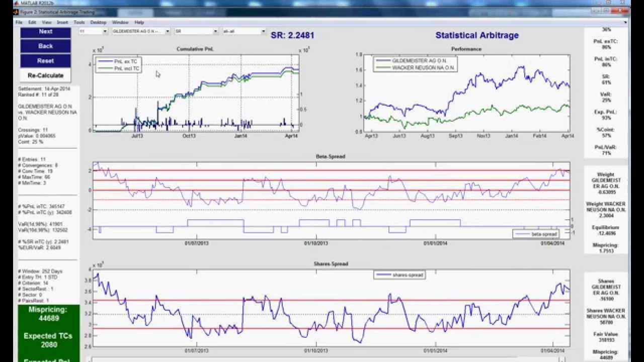Click the 'Statistical Arbitrage' heading
644x362 pixels.
[477, 35]
